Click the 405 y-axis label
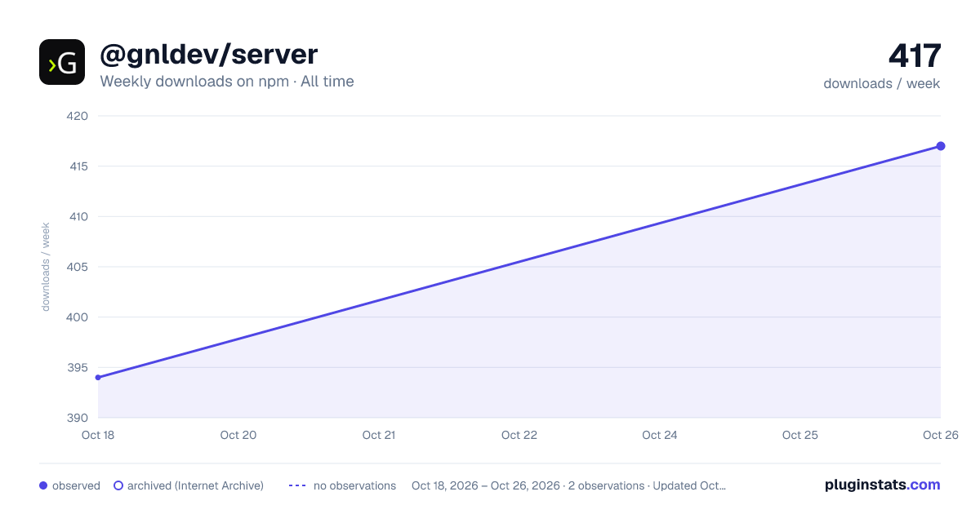Screen dimensions: 980x514 pos(77,267)
